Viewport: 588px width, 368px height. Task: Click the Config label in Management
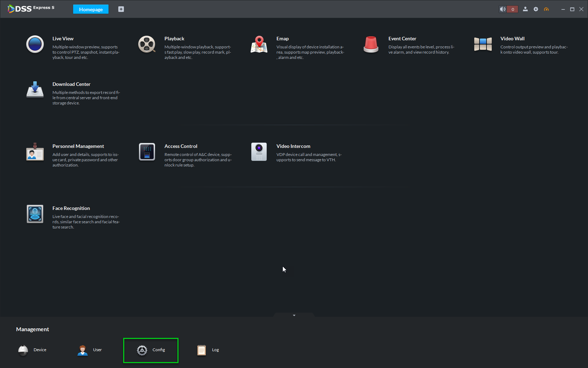(159, 350)
